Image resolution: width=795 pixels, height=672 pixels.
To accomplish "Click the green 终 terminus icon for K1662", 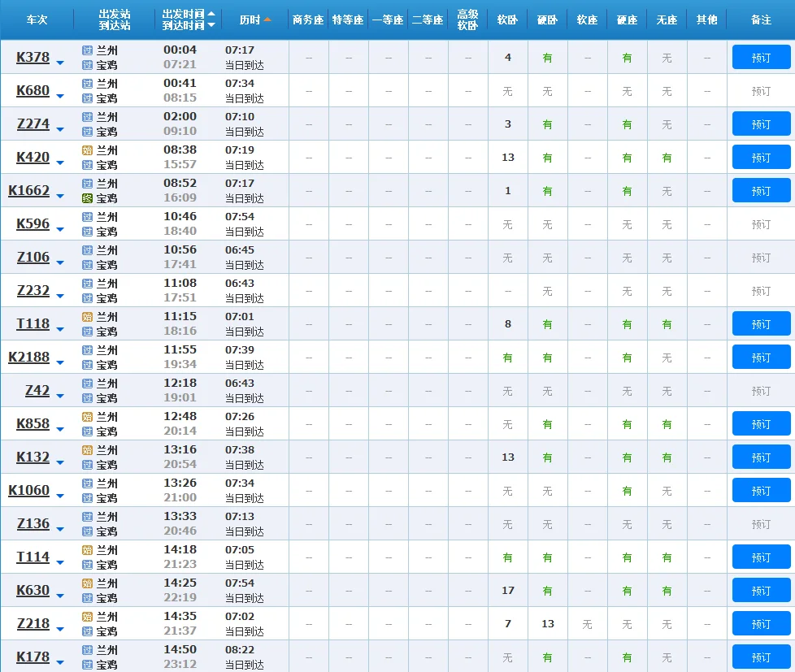I will tap(87, 198).
